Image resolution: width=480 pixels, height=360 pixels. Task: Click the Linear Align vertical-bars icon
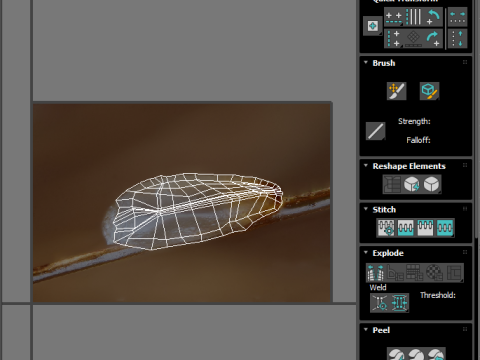tap(413, 17)
